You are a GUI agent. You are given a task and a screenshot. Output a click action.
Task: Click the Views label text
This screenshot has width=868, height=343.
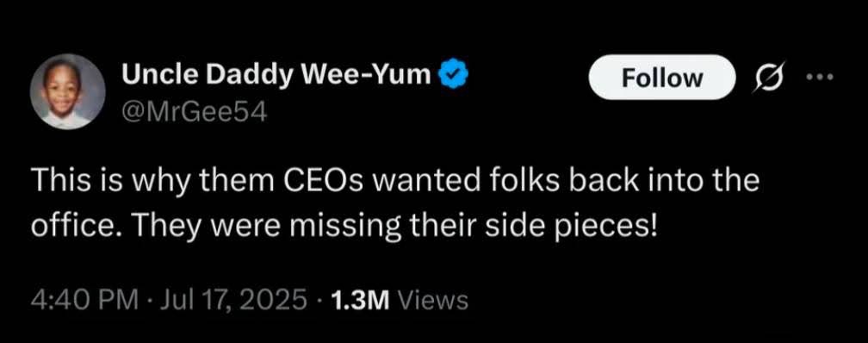tap(433, 301)
